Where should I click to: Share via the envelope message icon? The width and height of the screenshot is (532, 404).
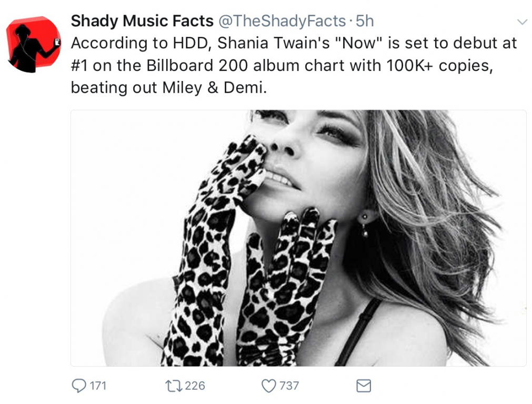(x=364, y=386)
